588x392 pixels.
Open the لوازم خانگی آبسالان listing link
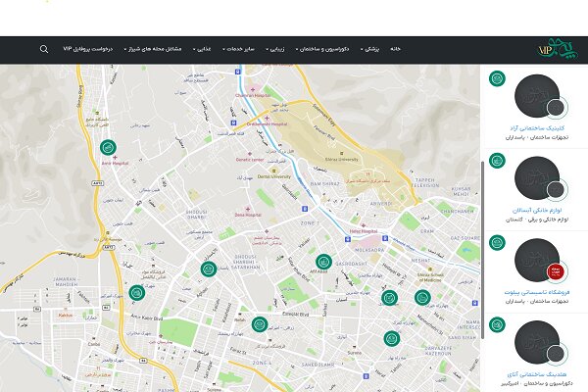tap(537, 210)
